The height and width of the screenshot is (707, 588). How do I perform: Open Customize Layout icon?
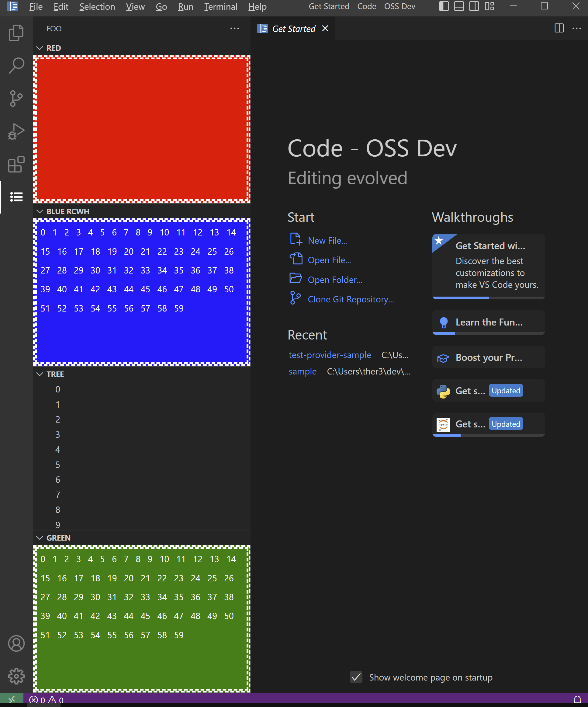click(x=489, y=6)
